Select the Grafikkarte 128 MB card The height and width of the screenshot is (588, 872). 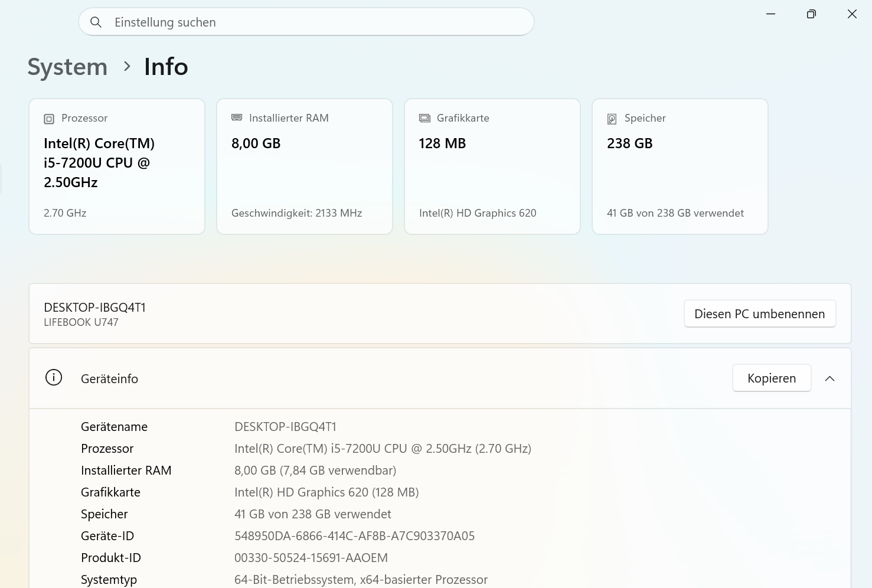click(492, 166)
